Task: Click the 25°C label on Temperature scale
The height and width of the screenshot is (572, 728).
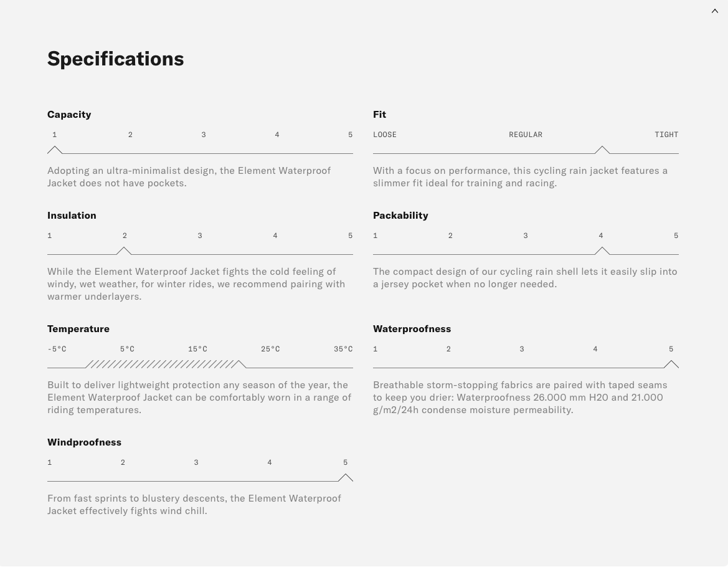Action: tap(270, 349)
